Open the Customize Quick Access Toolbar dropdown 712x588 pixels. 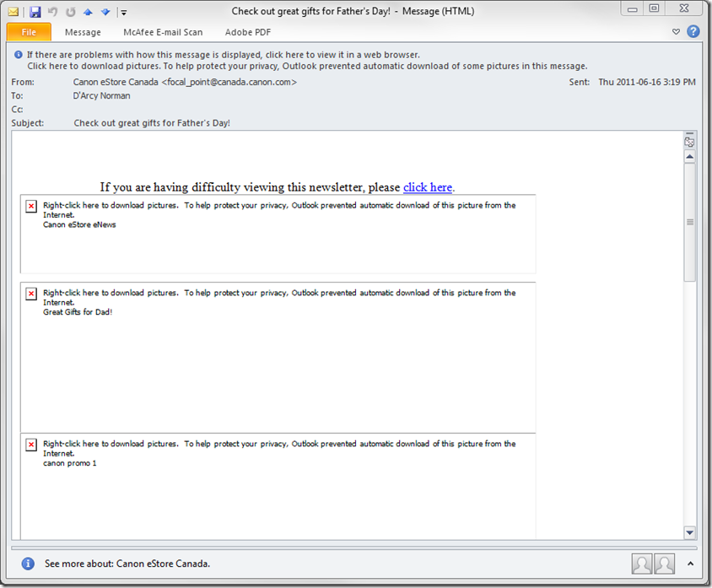pos(123,13)
